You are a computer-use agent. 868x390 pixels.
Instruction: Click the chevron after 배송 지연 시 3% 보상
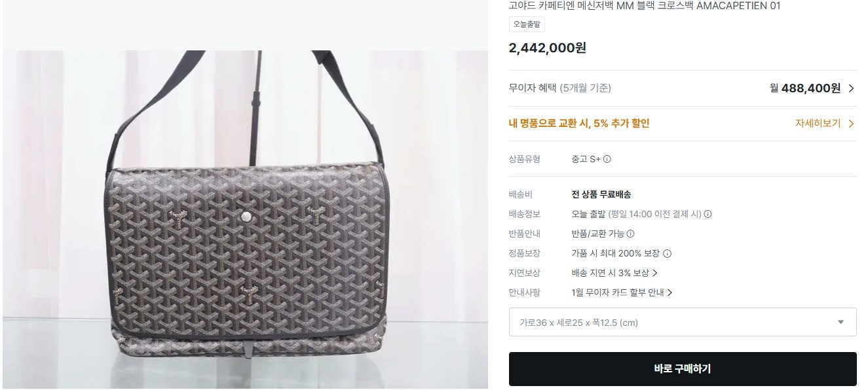pyautogui.click(x=655, y=273)
